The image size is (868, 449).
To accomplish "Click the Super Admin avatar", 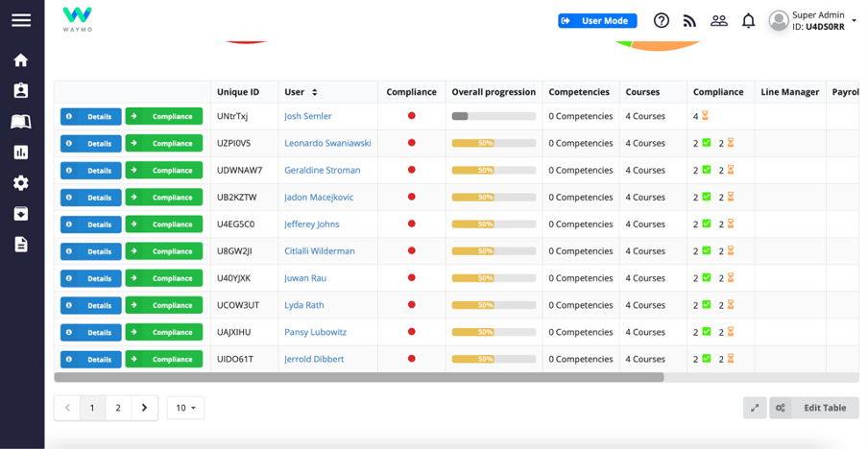I will coord(779,20).
